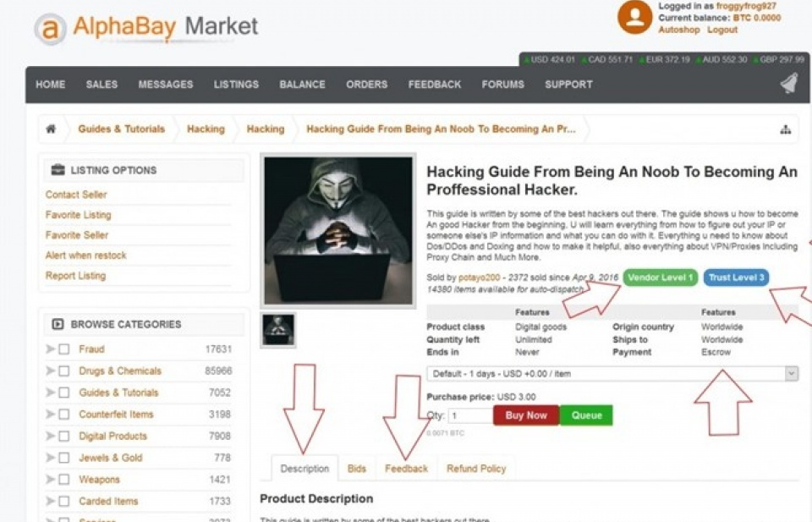Expand the Counterfeit Items category arrow
This screenshot has width=812, height=522.
pos(50,415)
